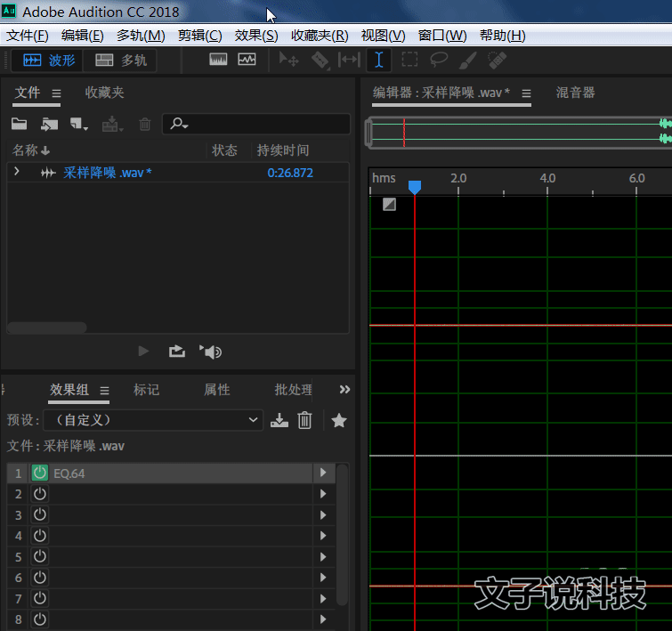Toggle power button of effect slot 2
The width and height of the screenshot is (672, 631).
[x=40, y=494]
